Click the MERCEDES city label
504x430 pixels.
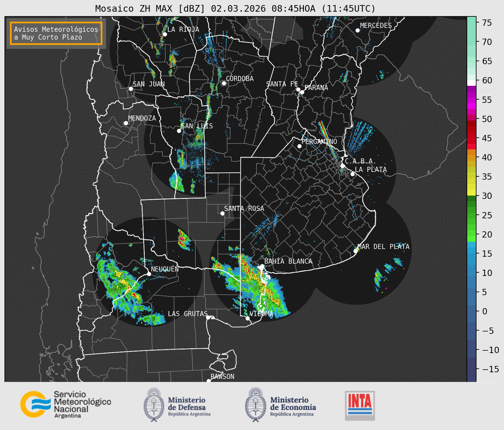376,26
